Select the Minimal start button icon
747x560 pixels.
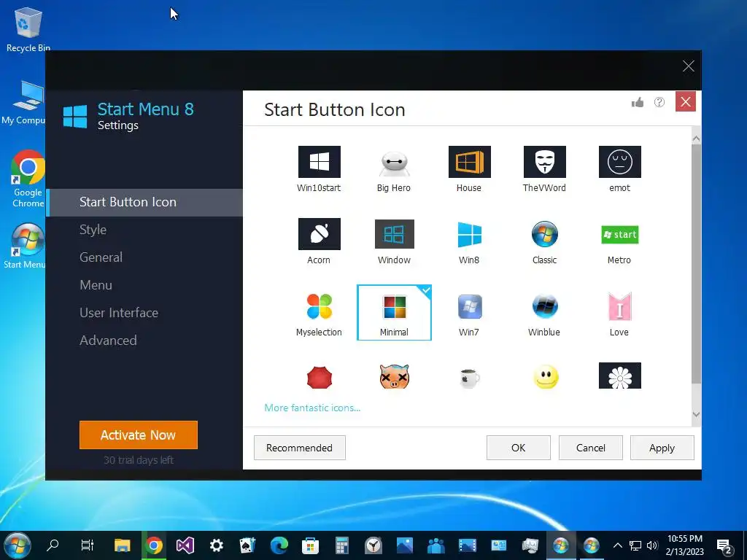pos(394,312)
